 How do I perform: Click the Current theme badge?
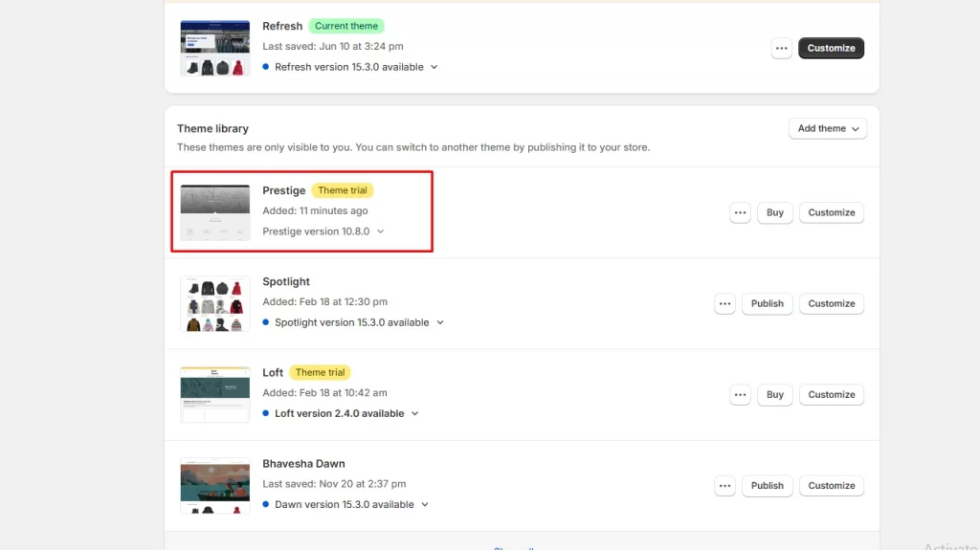point(346,26)
